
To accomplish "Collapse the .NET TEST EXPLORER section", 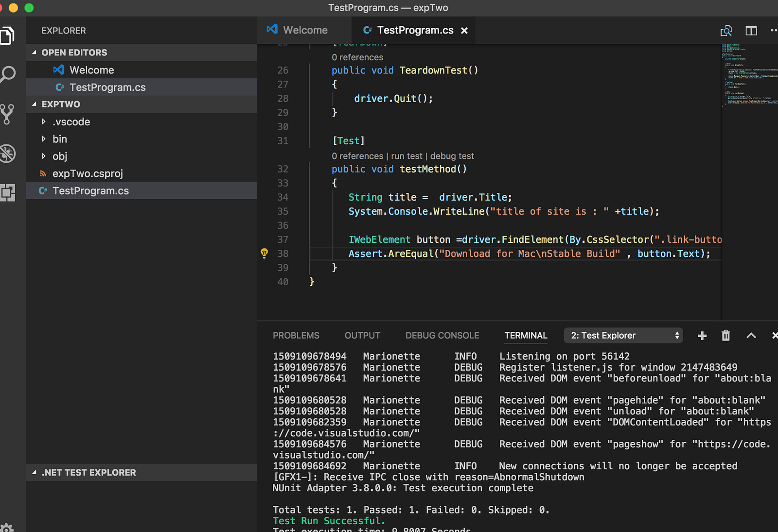I will 34,472.
